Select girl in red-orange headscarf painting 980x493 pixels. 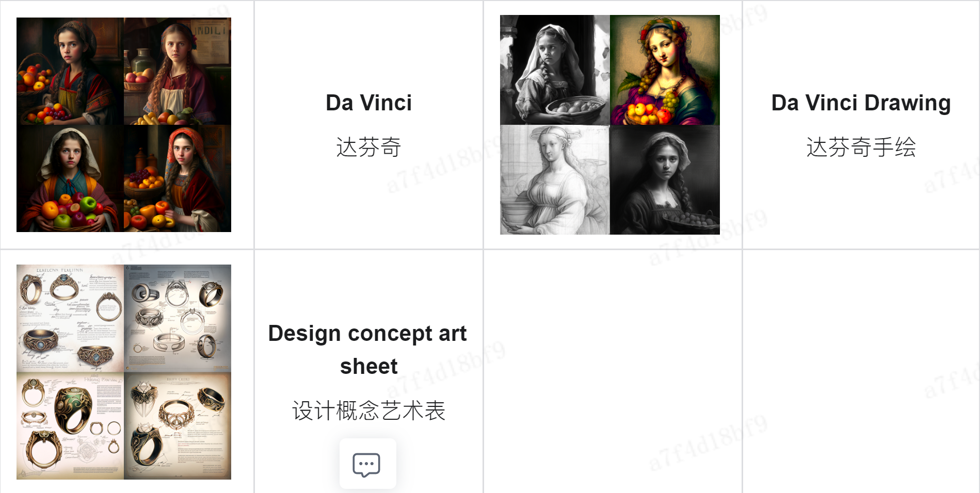[178, 178]
